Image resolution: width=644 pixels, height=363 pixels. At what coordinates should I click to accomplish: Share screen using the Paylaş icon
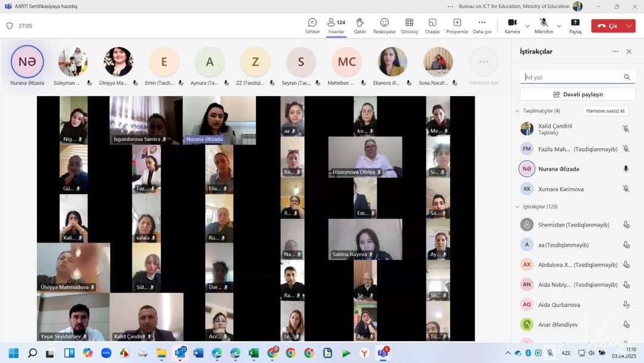575,25
